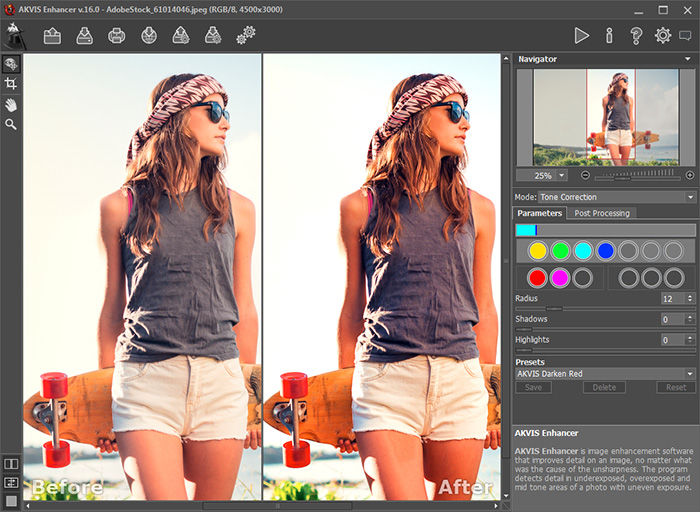
Task: Click the Shadows value field
Action: (x=673, y=319)
